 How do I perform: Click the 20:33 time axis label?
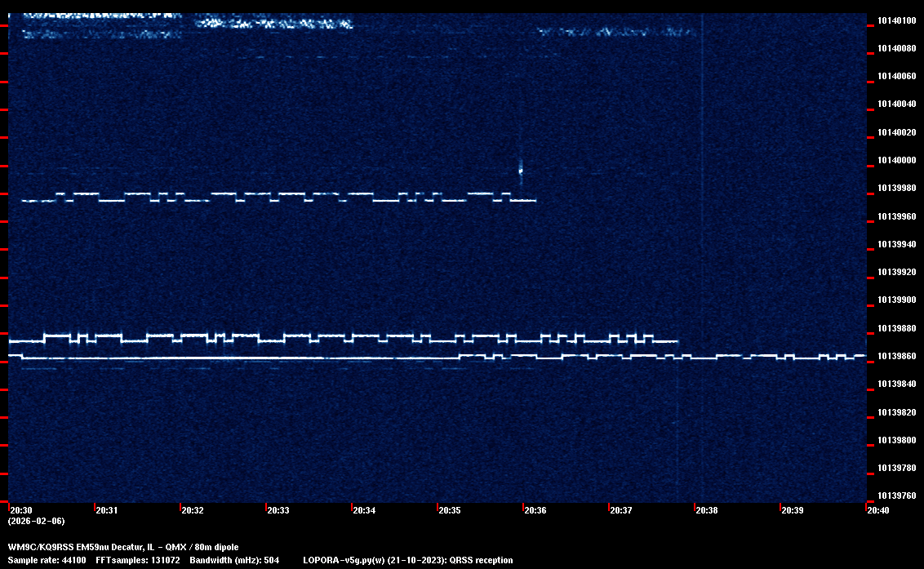pos(278,510)
